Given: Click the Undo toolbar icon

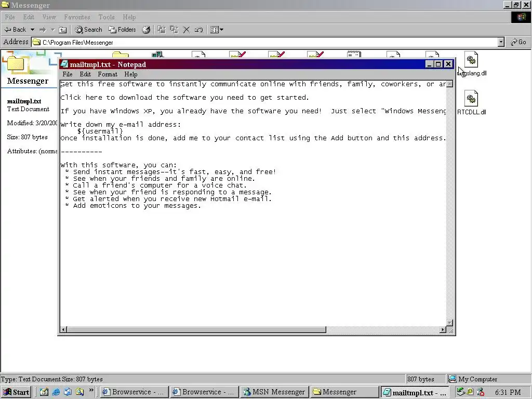Looking at the screenshot, I should click(x=199, y=30).
